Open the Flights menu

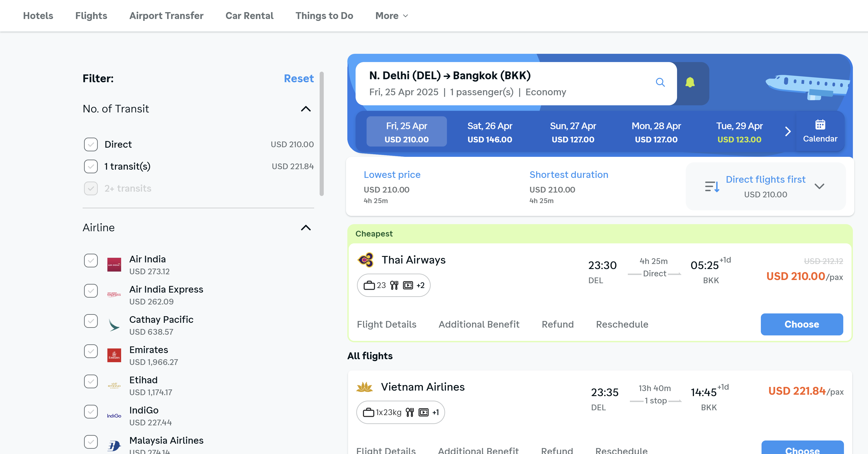[91, 16]
